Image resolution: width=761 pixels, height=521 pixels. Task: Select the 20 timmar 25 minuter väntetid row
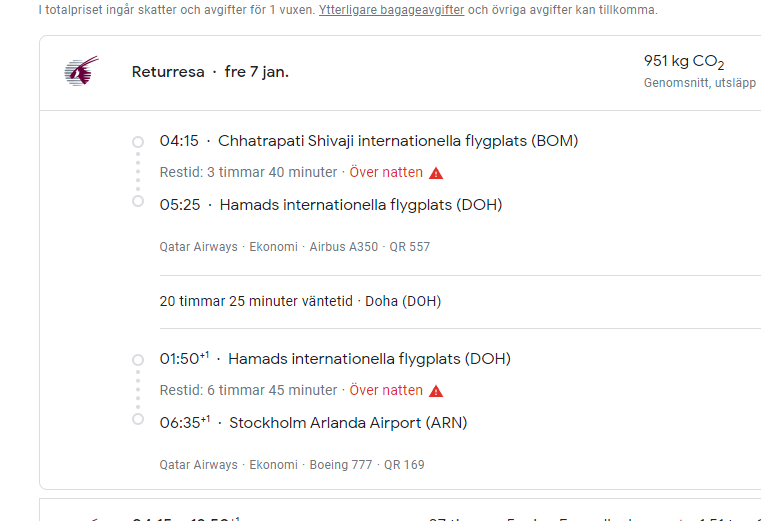[300, 301]
